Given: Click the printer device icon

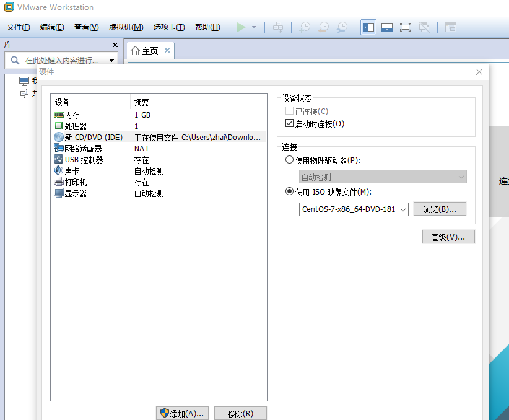Looking at the screenshot, I should tap(59, 182).
